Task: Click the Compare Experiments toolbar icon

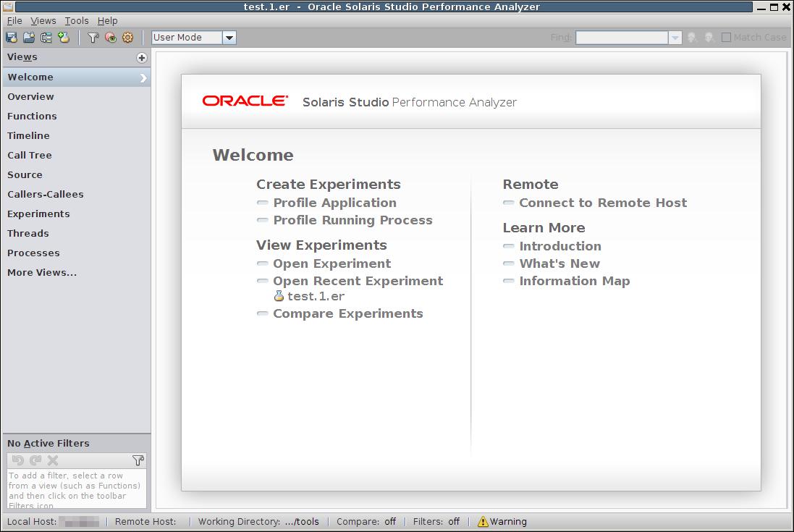Action: coord(46,38)
